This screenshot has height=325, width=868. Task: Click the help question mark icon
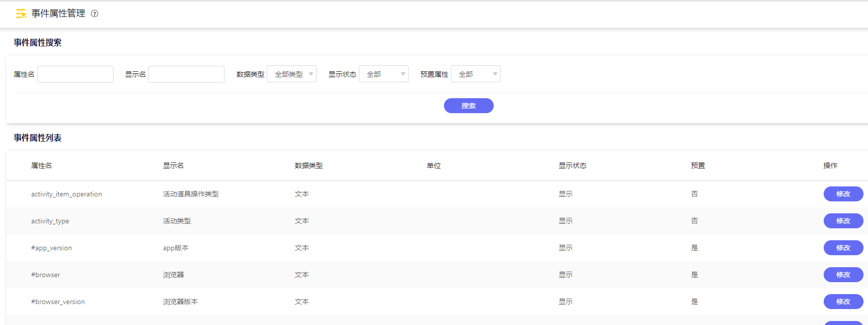[x=95, y=14]
